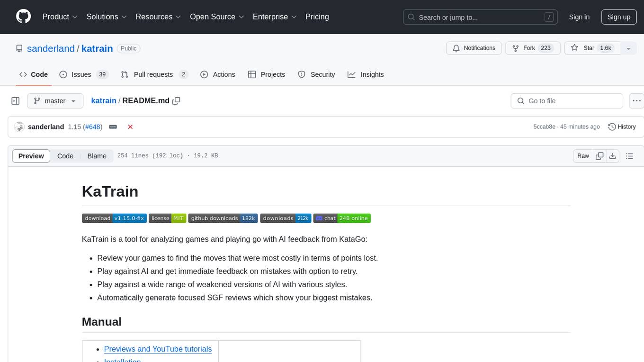Click the Pull requests count 2 badge
Screen dimensions: 644x362
(x=184, y=74)
